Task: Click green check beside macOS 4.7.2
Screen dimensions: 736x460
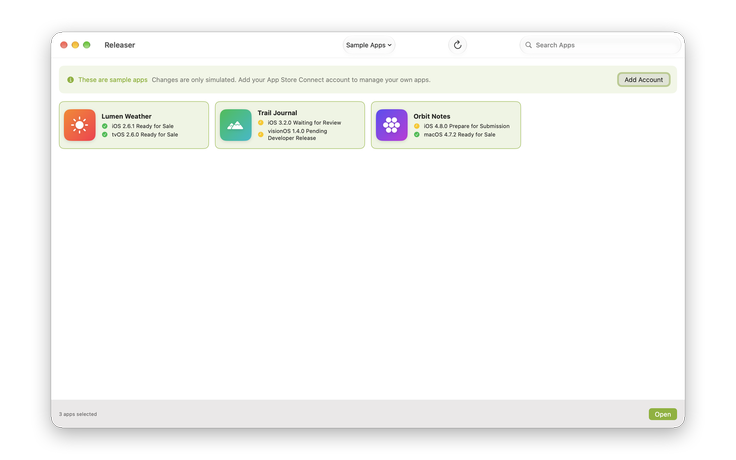Action: (416, 135)
